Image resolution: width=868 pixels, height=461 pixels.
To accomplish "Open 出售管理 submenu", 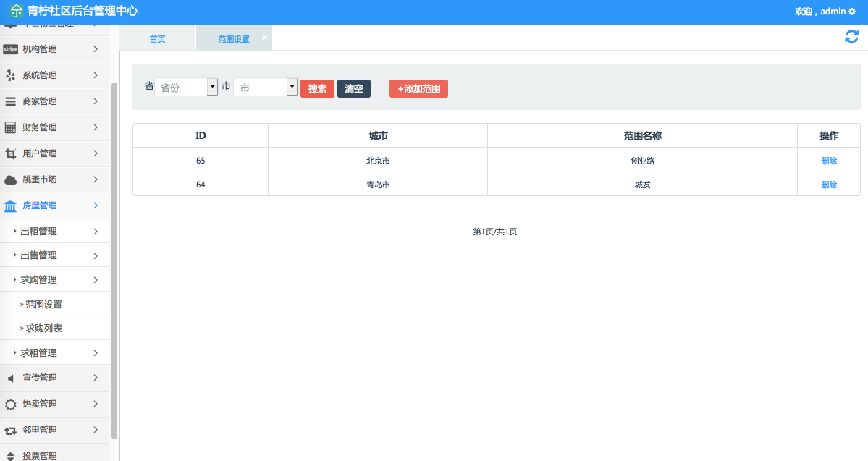I will [x=54, y=255].
